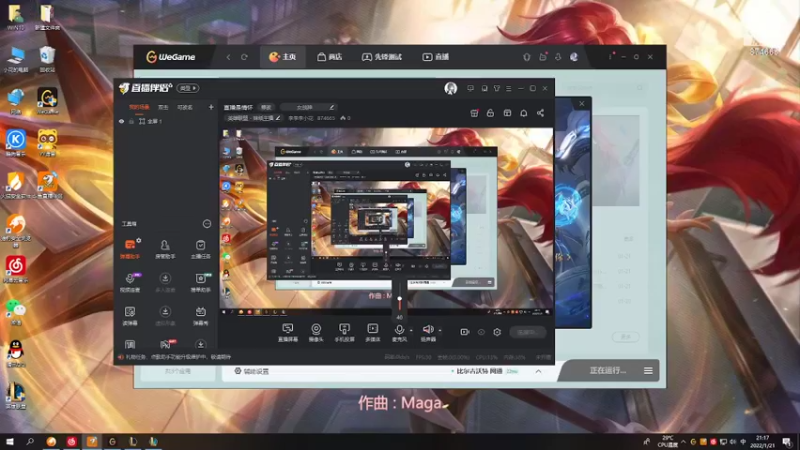Open WeGame menu next to 正在运行

(648, 371)
